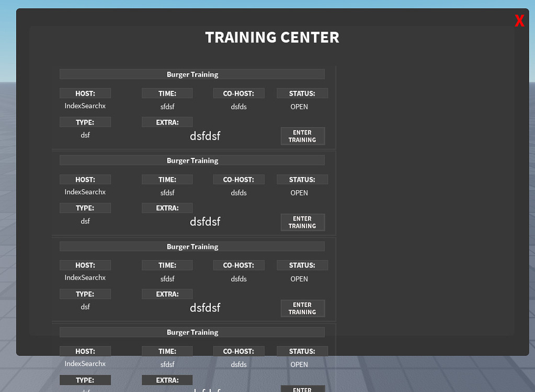Click ENTER TRAINING on the third card
This screenshot has height=392, width=535.
[302, 308]
